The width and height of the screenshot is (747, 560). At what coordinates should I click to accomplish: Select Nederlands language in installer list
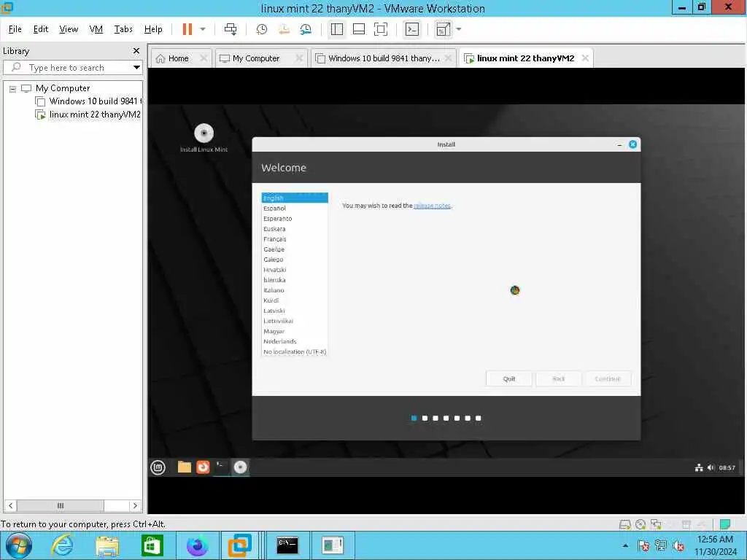click(295, 341)
